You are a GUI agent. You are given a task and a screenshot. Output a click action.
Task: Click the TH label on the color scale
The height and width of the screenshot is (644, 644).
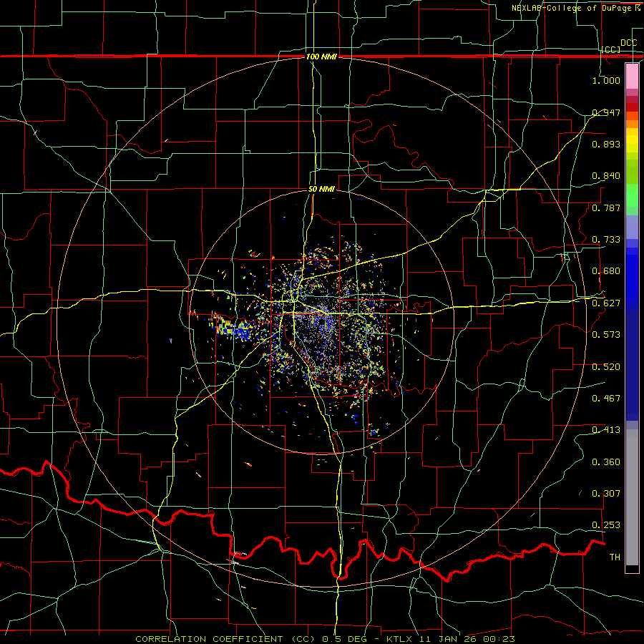tap(615, 557)
